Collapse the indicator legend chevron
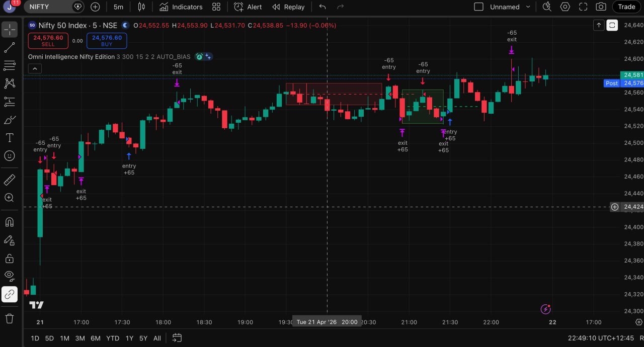 coord(34,69)
